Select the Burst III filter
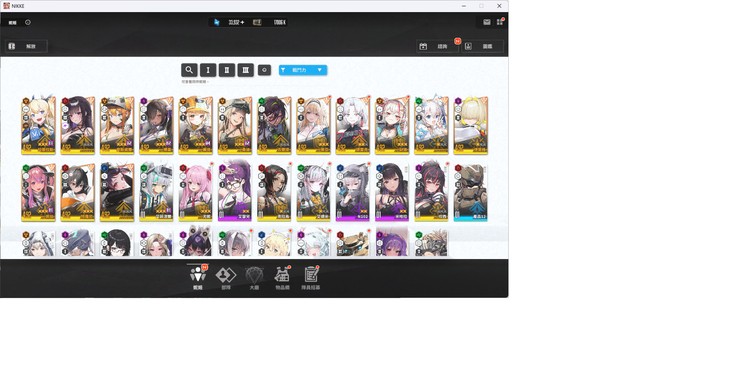The height and width of the screenshot is (387, 750). [x=245, y=70]
